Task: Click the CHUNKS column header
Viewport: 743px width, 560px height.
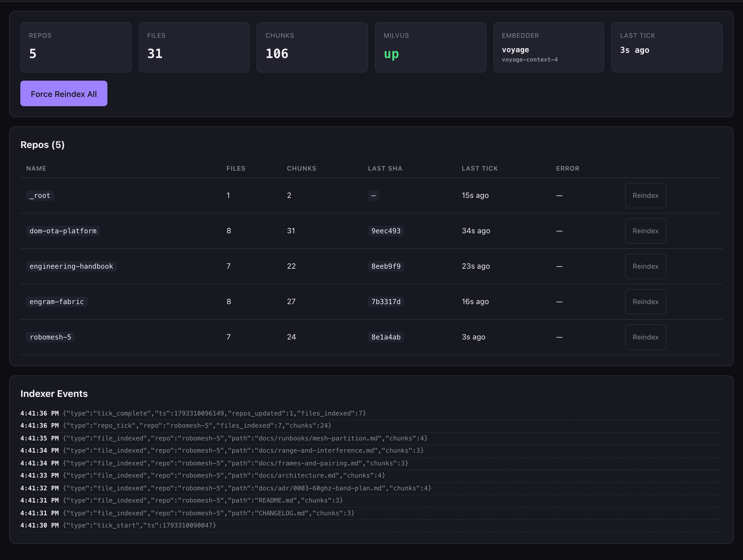Action: coord(302,169)
